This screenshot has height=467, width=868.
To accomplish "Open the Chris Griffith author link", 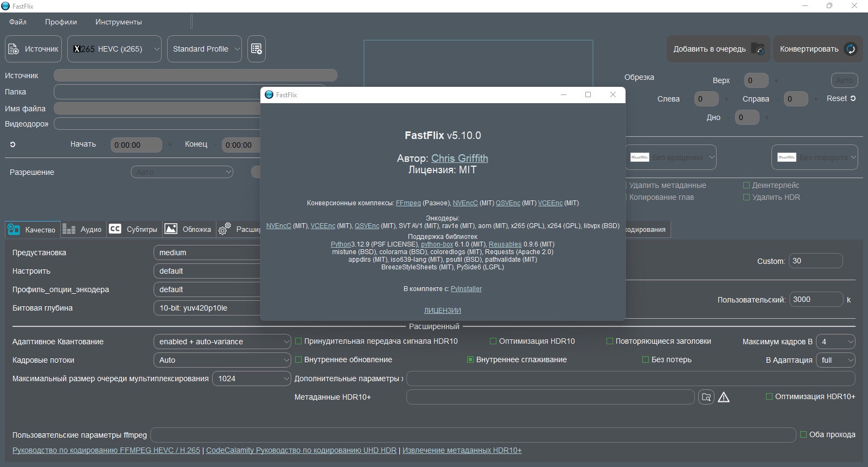I will coord(459,158).
